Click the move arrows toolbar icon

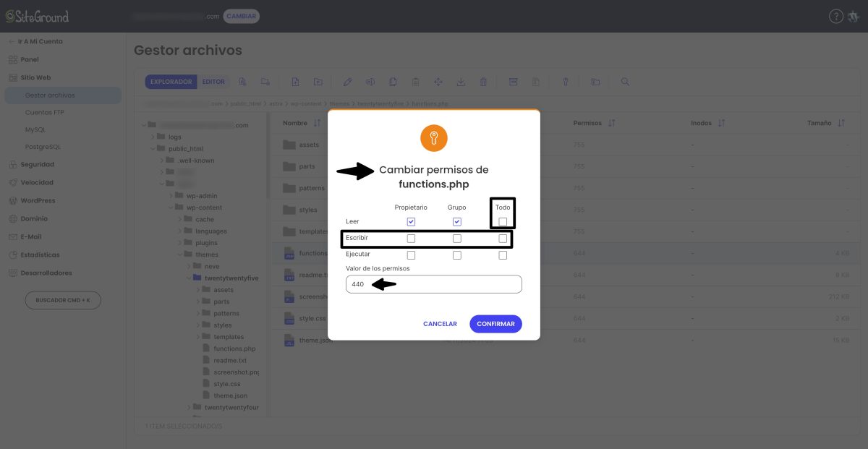[x=438, y=82]
